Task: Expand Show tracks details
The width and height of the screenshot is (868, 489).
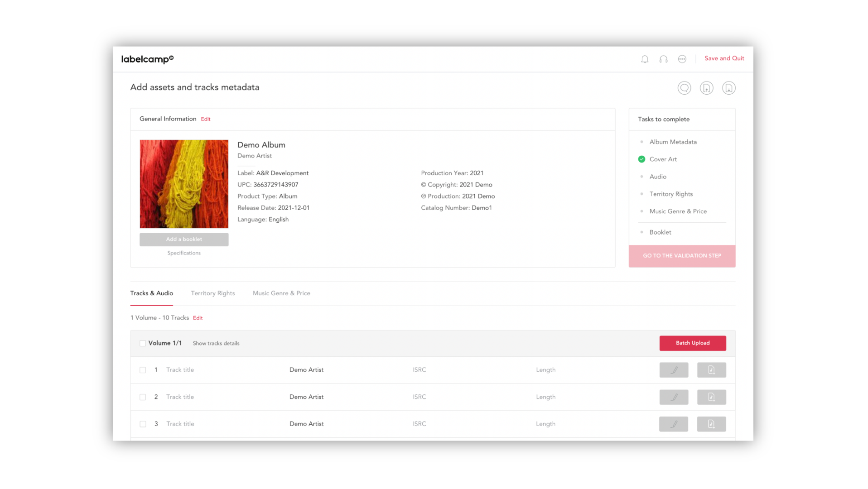Action: 216,344
